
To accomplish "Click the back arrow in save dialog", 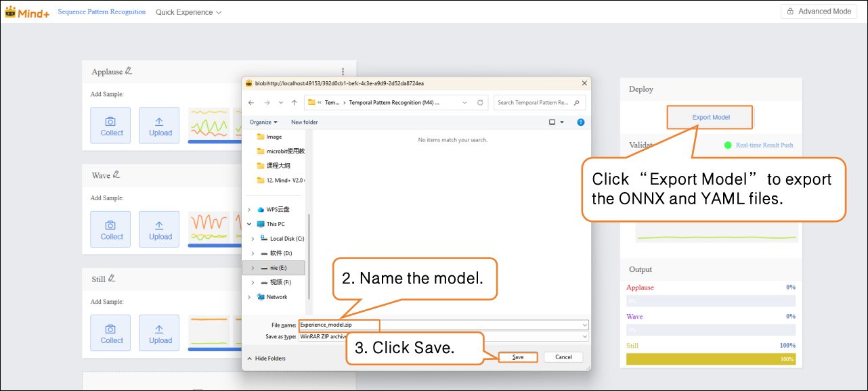I will (251, 103).
